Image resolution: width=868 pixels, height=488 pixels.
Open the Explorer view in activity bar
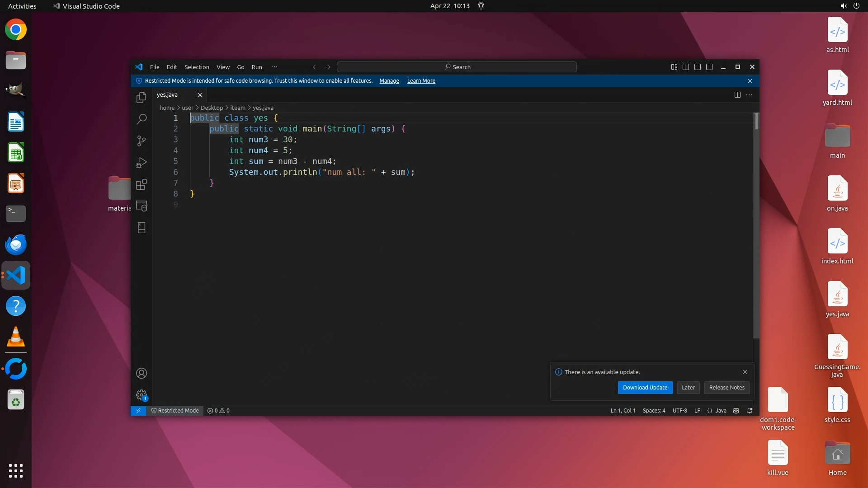click(x=142, y=98)
